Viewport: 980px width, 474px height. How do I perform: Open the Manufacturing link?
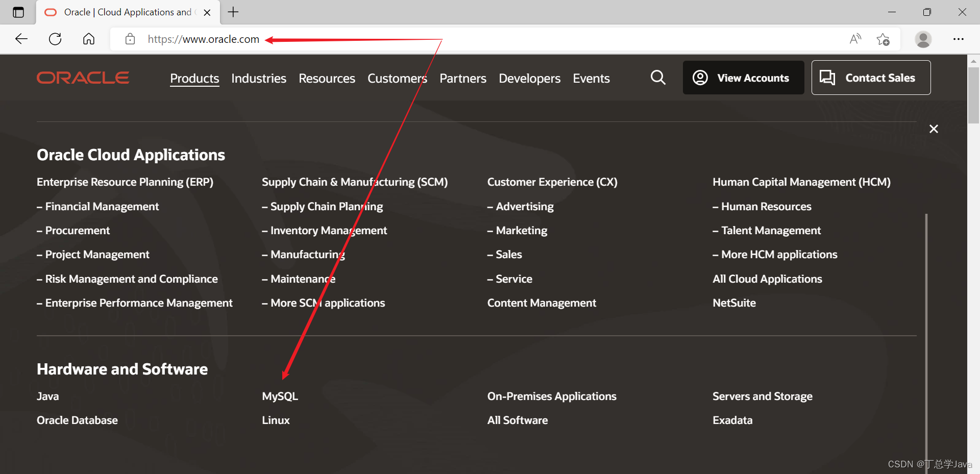(x=303, y=255)
